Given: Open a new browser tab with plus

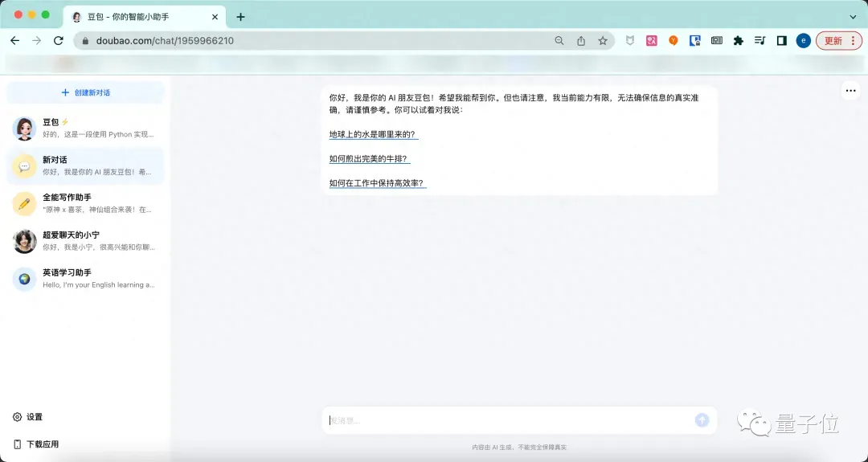Looking at the screenshot, I should click(240, 17).
